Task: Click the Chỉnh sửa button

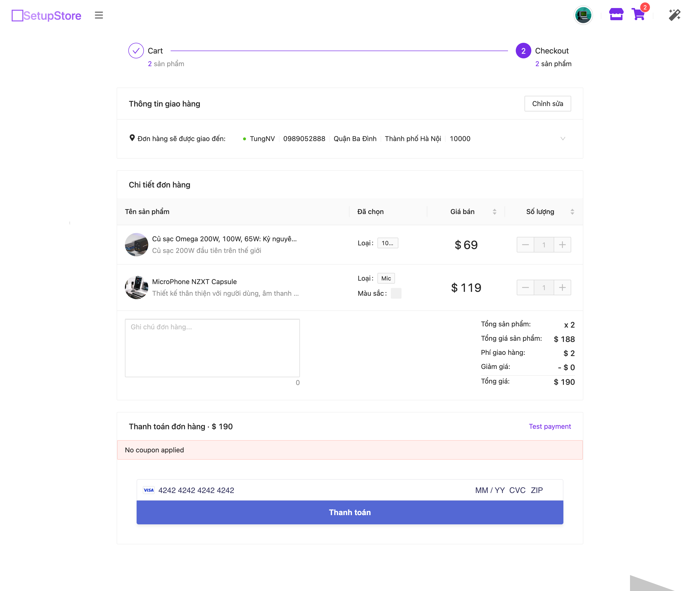Action: coord(547,104)
